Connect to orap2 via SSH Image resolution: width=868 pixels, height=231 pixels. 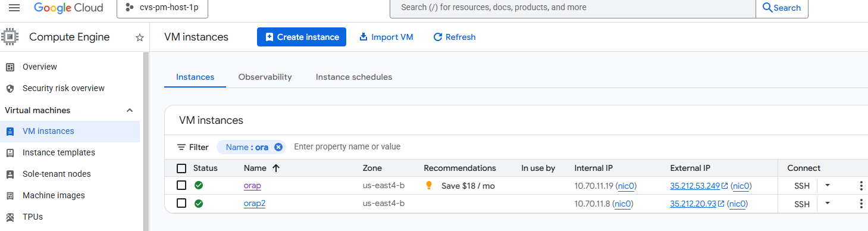(x=802, y=204)
